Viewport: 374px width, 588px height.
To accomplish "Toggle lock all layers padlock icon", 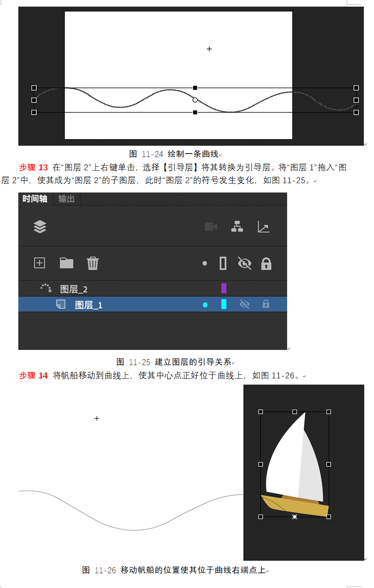I will [x=266, y=264].
